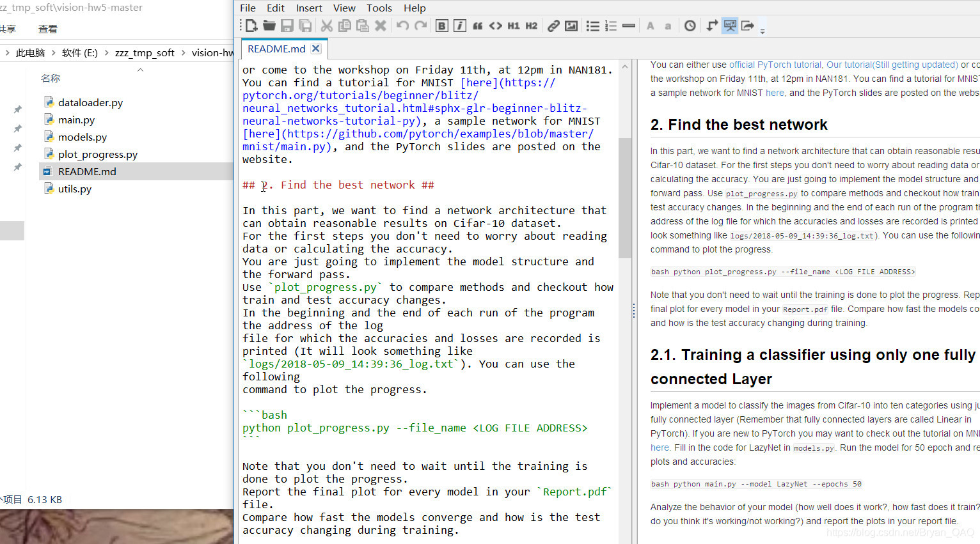Click 软件 (E:) breadcrumb in Explorer
The image size is (980, 544).
click(80, 52)
